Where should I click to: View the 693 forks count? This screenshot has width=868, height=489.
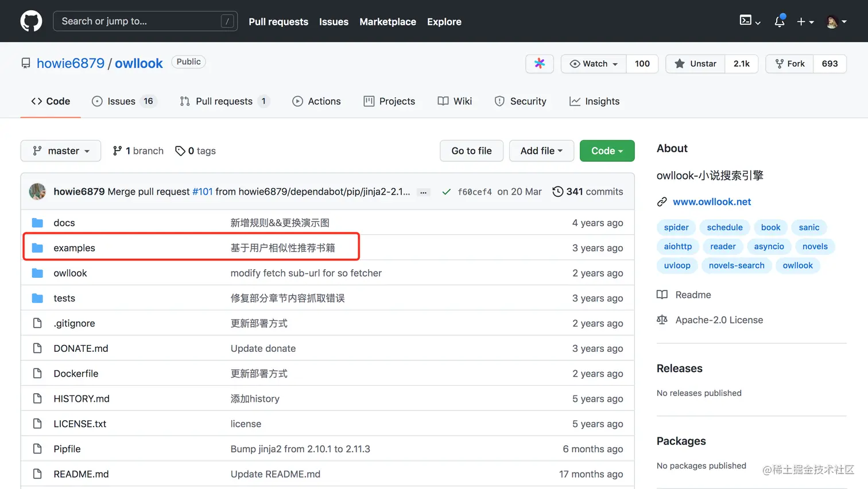pos(830,64)
